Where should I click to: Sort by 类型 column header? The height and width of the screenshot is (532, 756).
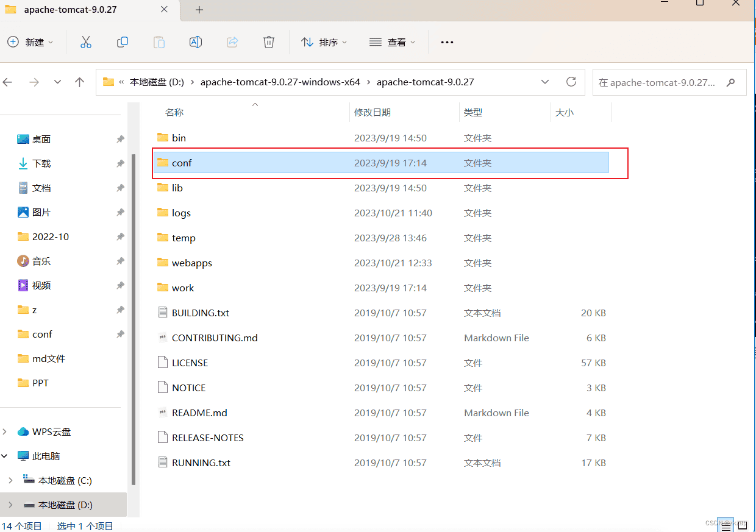[x=473, y=112]
